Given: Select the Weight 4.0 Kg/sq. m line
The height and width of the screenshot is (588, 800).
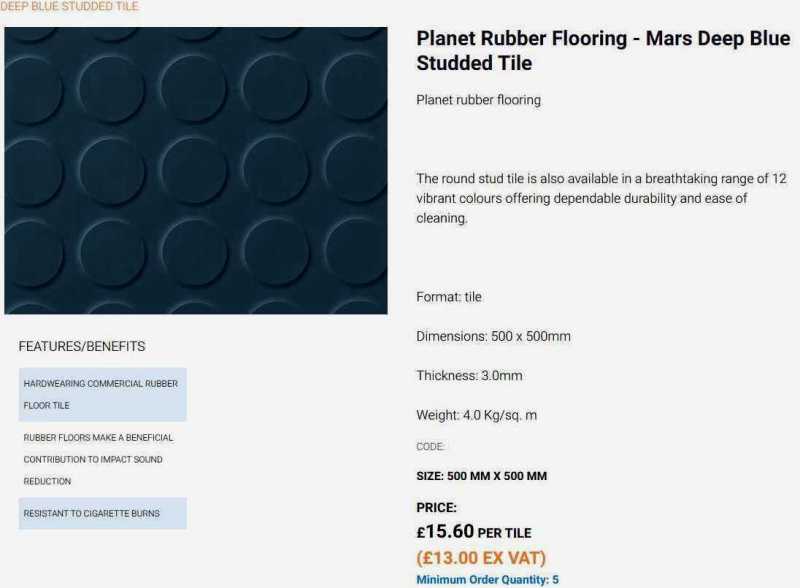Looking at the screenshot, I should pyautogui.click(x=476, y=415).
